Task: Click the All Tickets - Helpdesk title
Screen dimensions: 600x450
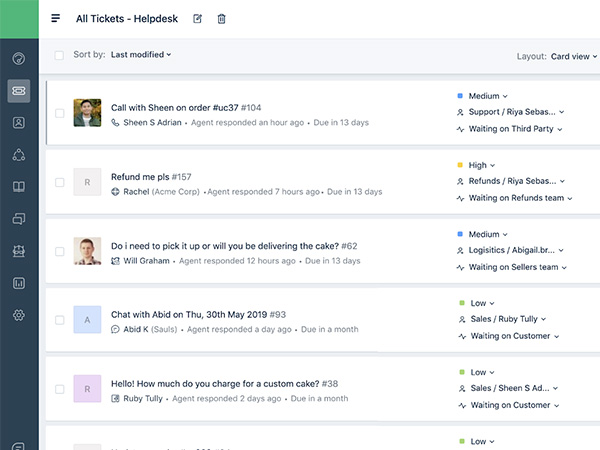Action: point(127,19)
